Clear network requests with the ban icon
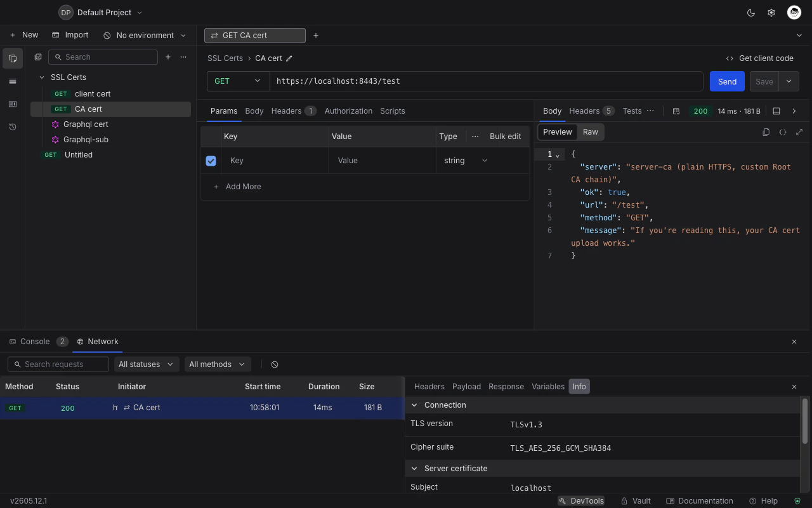 (275, 364)
